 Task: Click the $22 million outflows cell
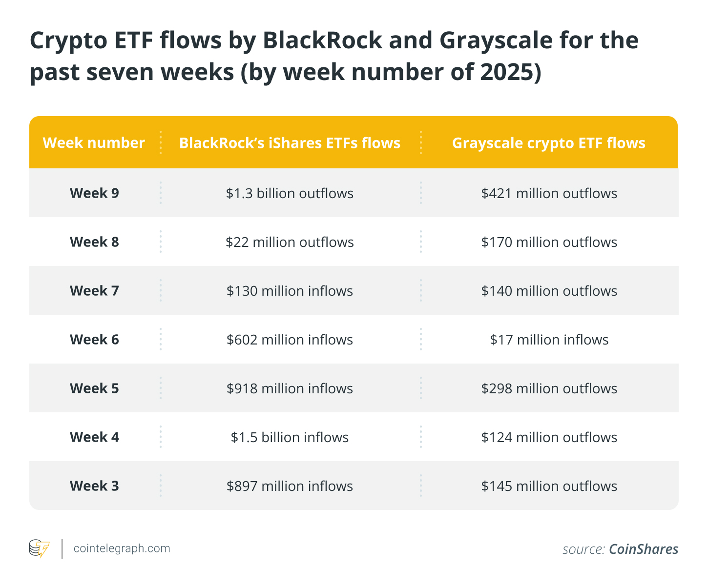(290, 242)
